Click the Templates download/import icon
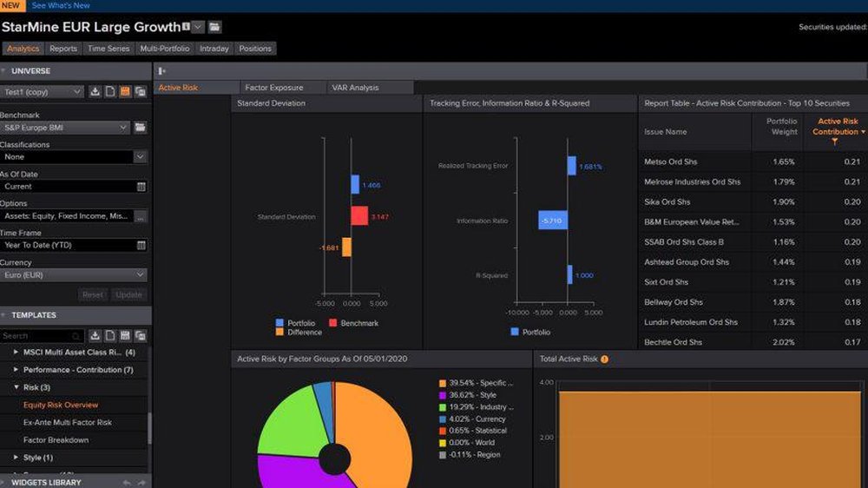Image resolution: width=868 pixels, height=488 pixels. click(95, 336)
